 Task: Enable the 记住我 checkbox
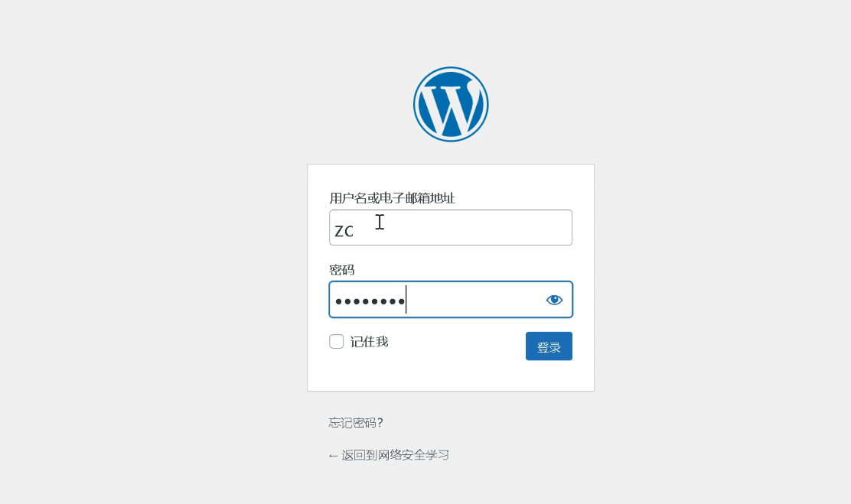337,341
